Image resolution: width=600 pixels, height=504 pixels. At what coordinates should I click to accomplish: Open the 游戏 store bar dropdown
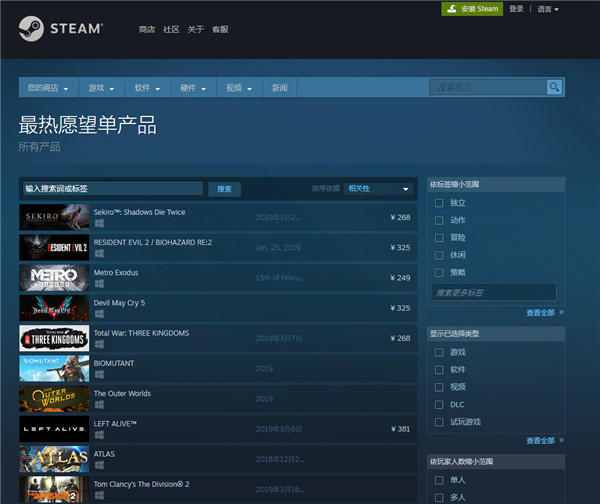click(102, 88)
